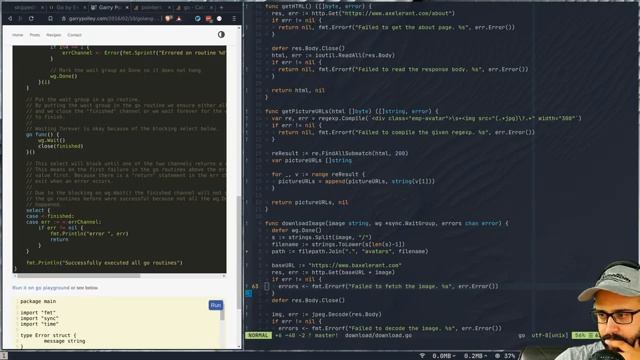This screenshot has height=360, width=640.
Task: Switch to the first browser tab
Action: click(24, 7)
